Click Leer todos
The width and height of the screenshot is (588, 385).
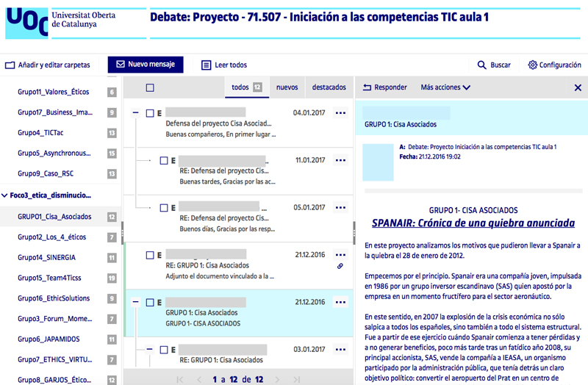[x=224, y=65]
